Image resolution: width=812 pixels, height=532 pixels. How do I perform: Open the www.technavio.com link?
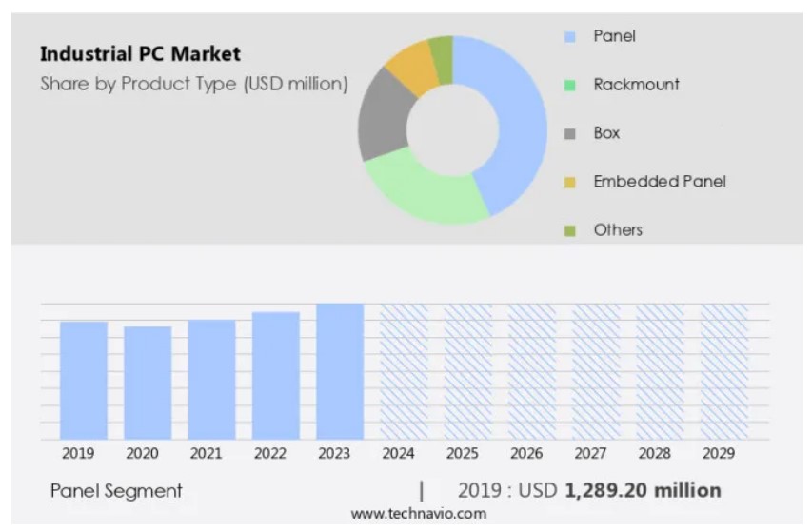point(418,514)
